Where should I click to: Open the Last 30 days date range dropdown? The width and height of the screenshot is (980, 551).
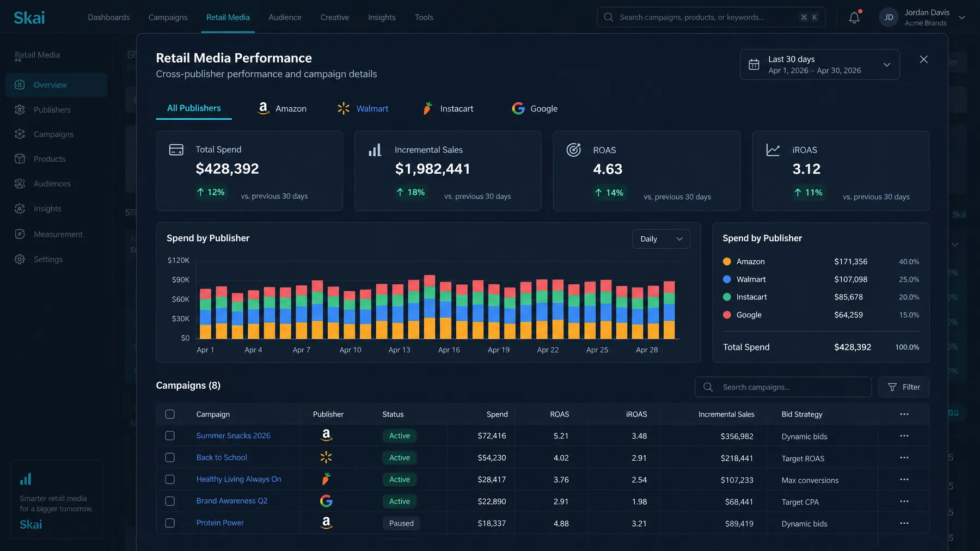(x=819, y=64)
